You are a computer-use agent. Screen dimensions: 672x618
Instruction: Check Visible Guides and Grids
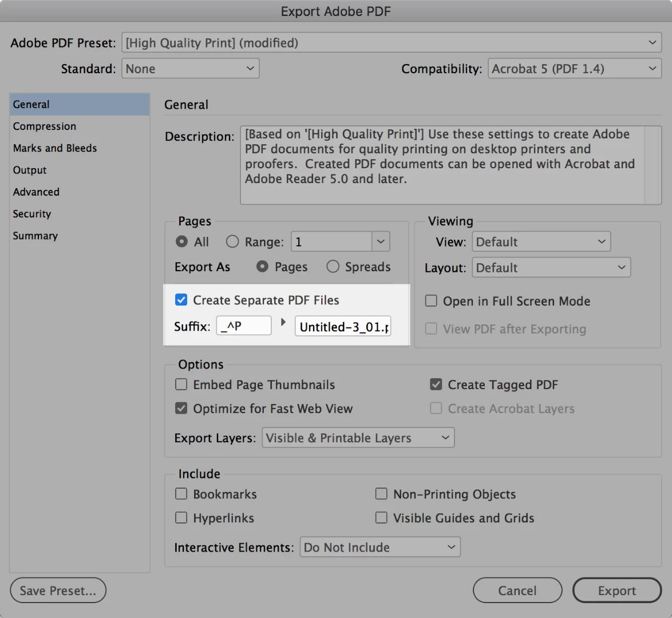381,518
